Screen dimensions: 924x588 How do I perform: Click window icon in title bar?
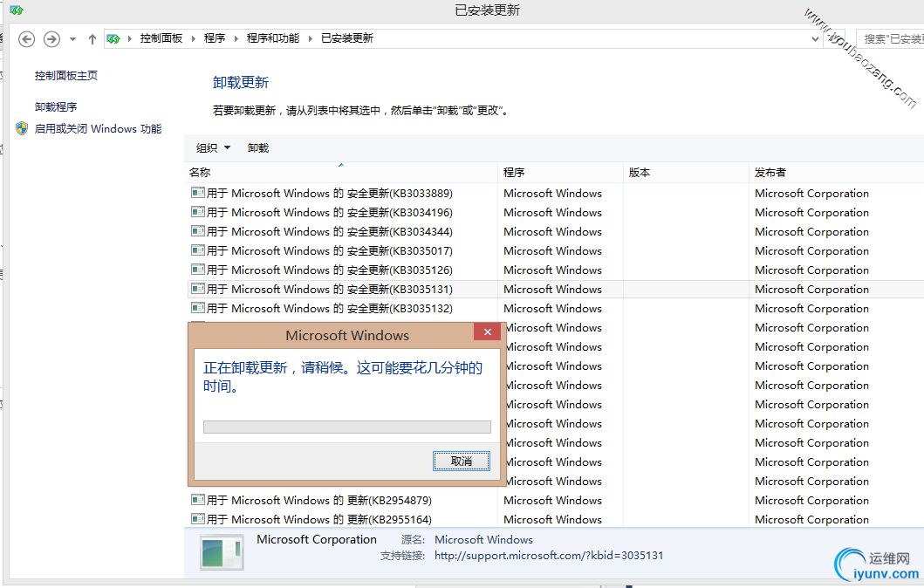(x=16, y=10)
